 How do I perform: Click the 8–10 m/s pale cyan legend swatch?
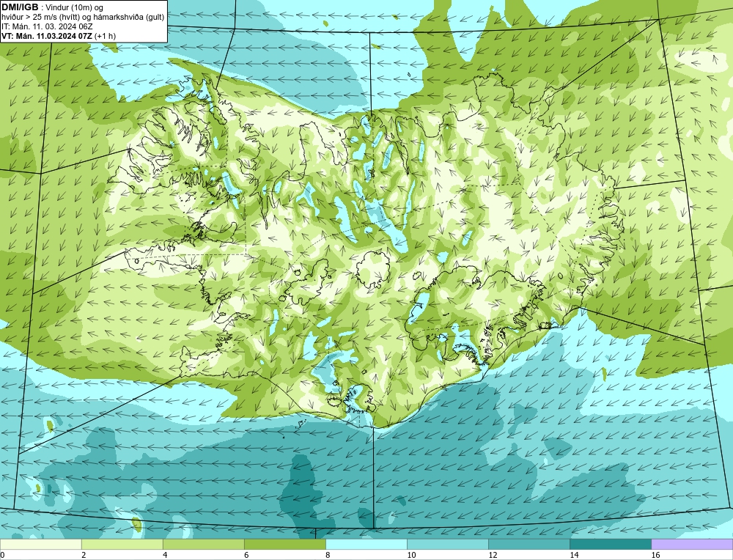tap(366, 544)
